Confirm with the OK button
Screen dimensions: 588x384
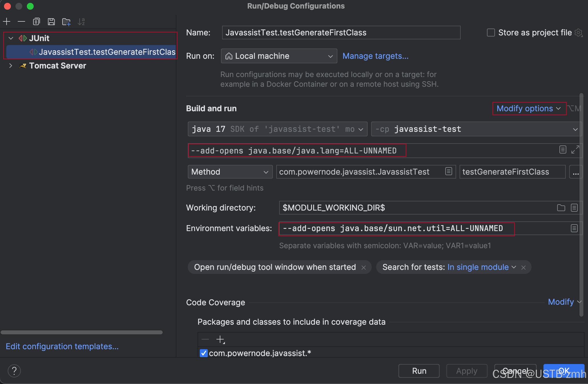pyautogui.click(x=564, y=371)
